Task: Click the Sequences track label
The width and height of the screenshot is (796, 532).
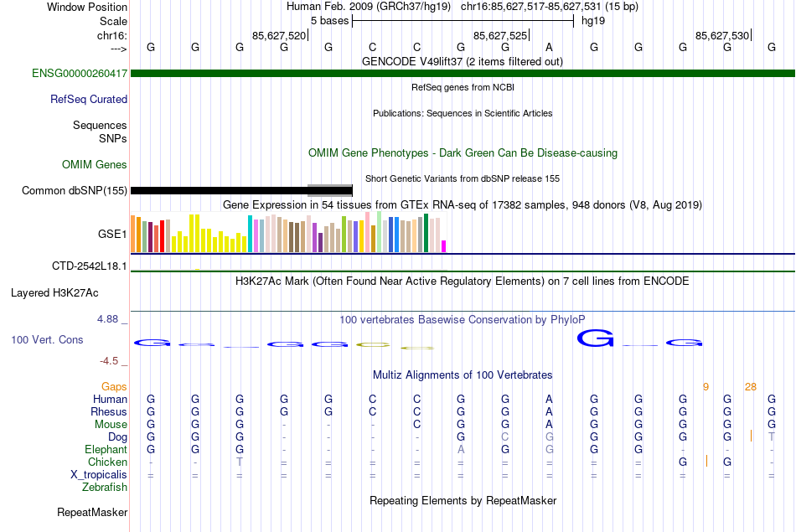Action: point(100,125)
